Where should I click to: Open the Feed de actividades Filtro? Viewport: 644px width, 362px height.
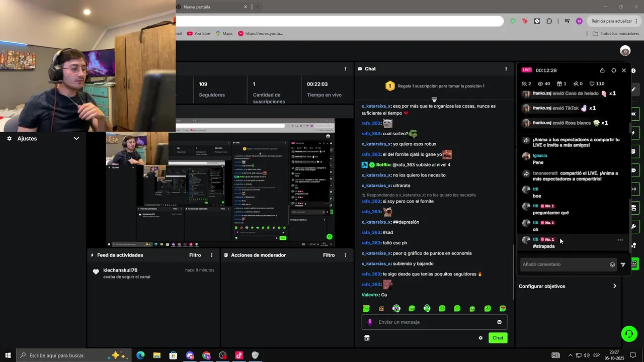195,255
